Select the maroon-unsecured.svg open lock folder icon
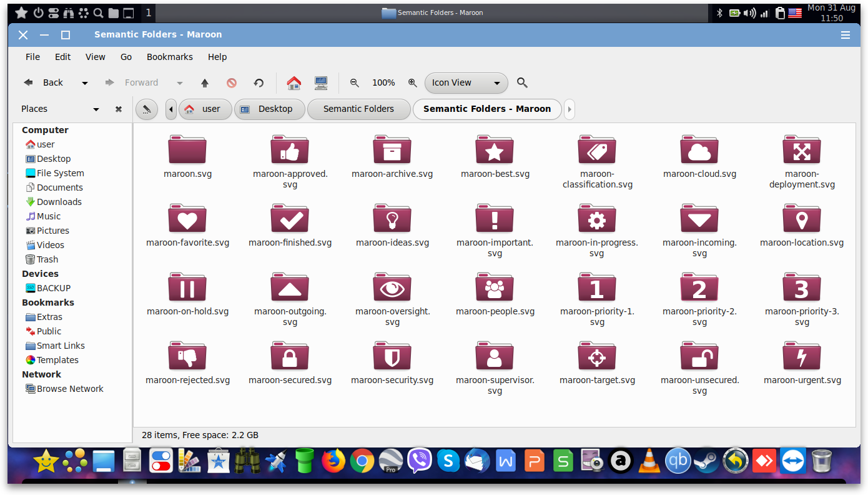Viewport: 868px width, 495px height. tap(699, 356)
